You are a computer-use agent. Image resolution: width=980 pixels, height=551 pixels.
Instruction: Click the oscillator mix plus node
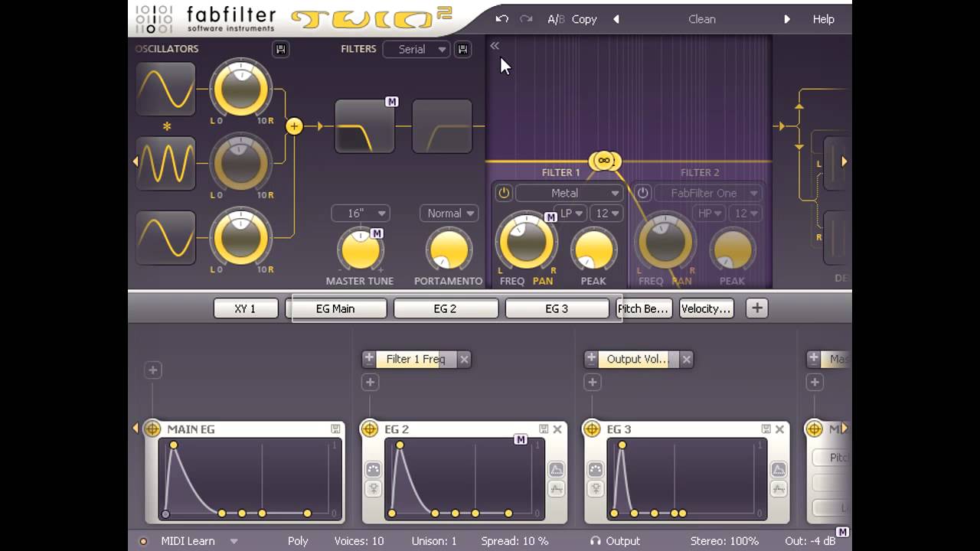click(x=294, y=126)
